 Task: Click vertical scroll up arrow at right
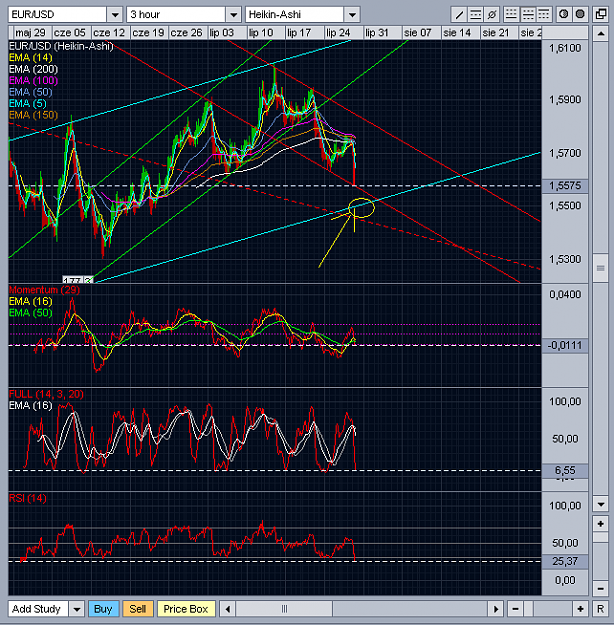coord(600,33)
